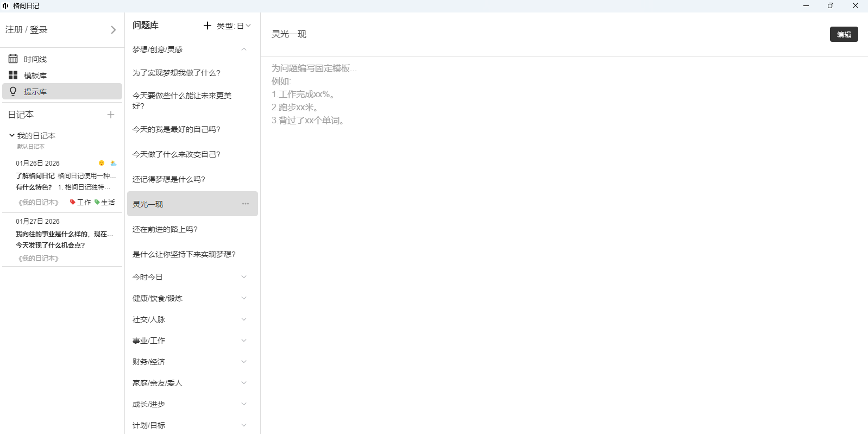Screen dimensions: 868x434
Task: Open the 类型 dropdown selector
Action: point(234,26)
